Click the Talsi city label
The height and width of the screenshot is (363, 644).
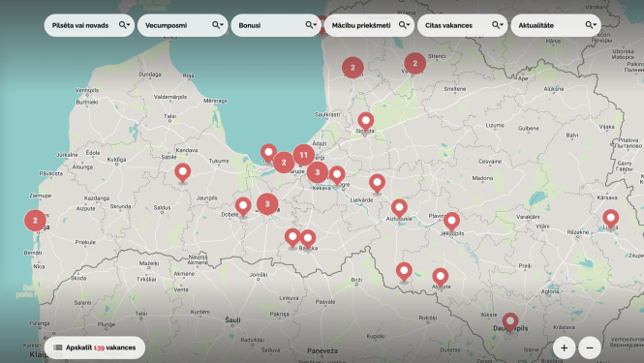point(170,116)
